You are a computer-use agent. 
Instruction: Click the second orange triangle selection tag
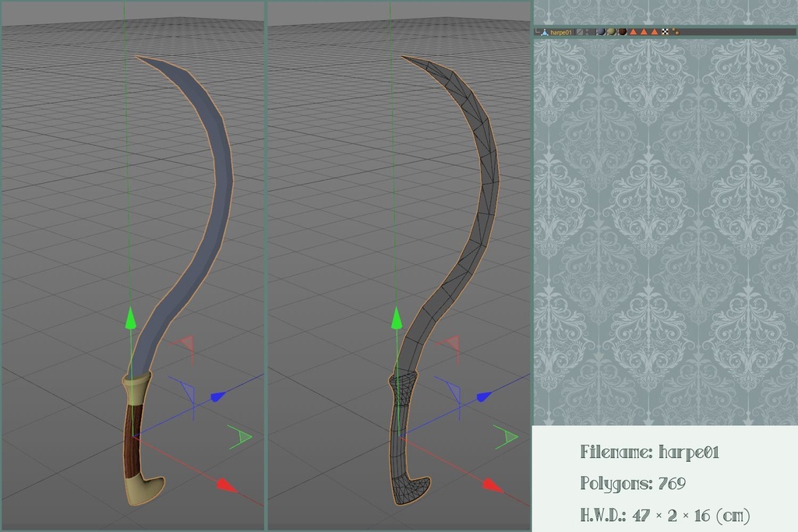click(x=644, y=32)
